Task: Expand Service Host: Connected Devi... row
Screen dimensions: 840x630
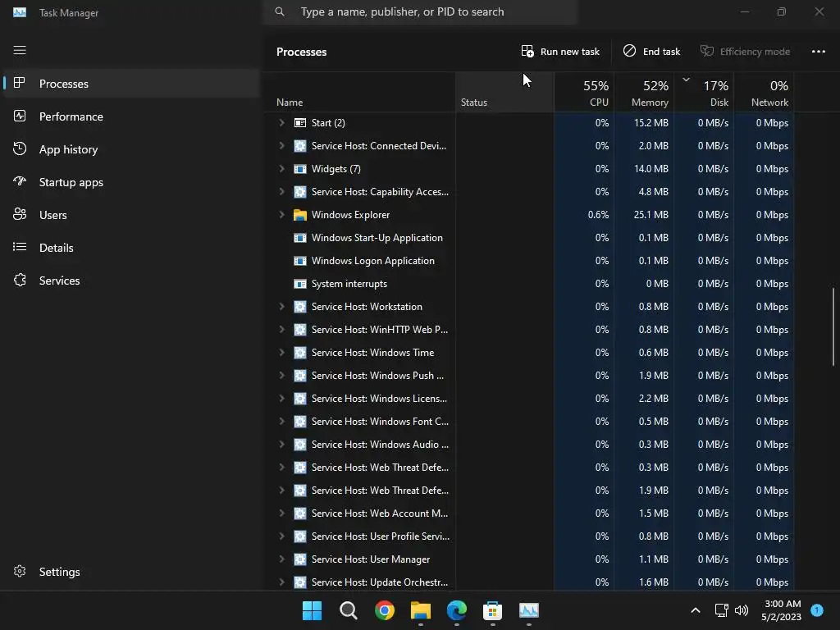Action: point(282,146)
